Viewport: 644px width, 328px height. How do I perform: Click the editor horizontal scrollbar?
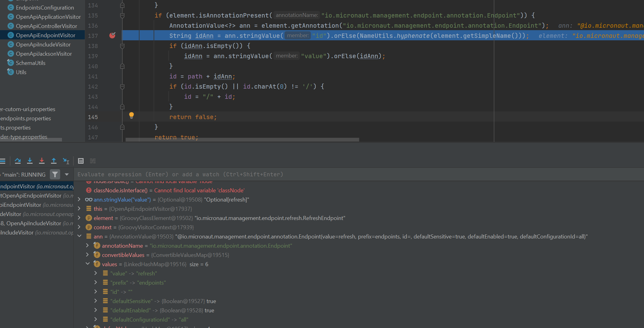[x=242, y=140]
